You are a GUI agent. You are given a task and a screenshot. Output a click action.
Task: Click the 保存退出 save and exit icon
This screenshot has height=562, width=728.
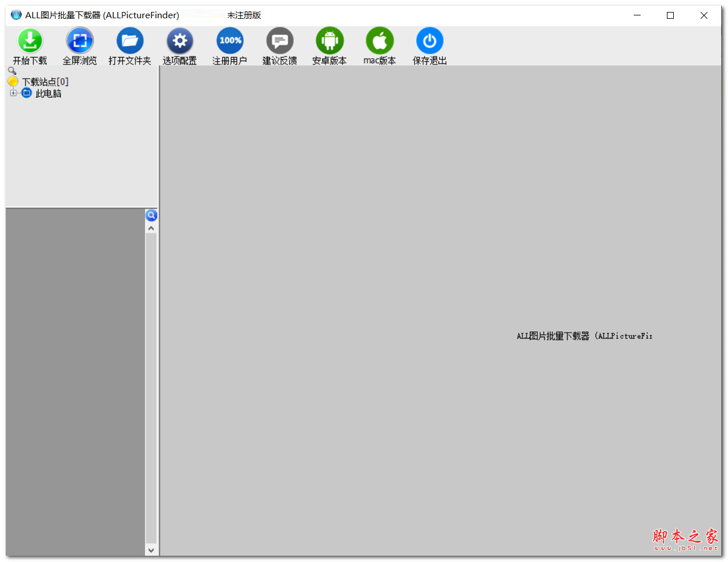coord(429,40)
